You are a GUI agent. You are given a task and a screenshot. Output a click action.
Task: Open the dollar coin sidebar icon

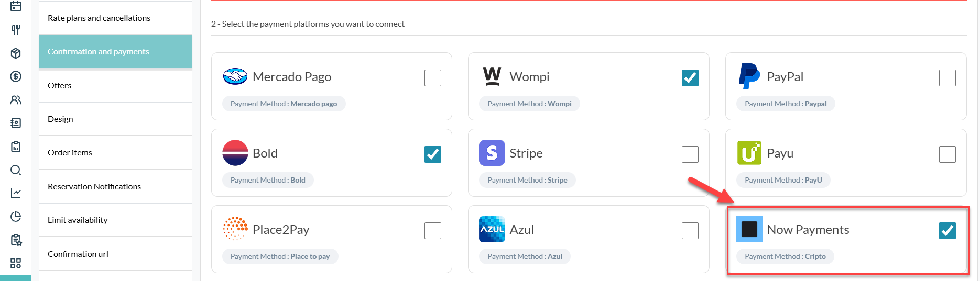16,76
